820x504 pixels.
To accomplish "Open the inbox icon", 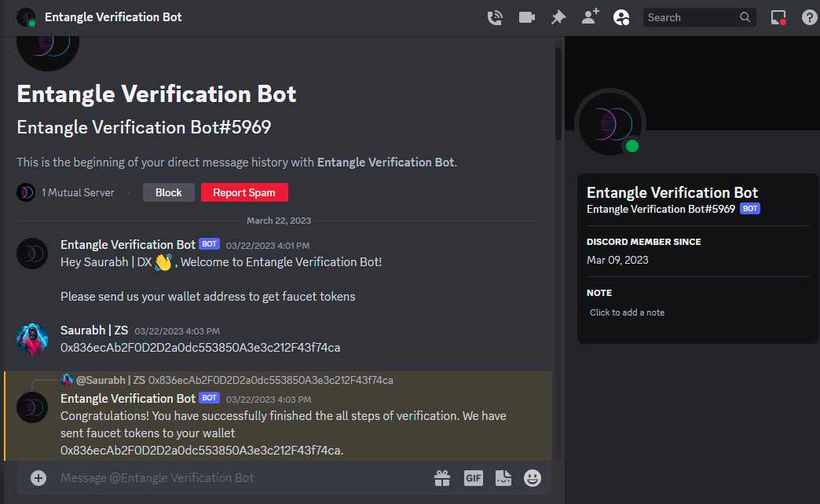I will coord(778,17).
